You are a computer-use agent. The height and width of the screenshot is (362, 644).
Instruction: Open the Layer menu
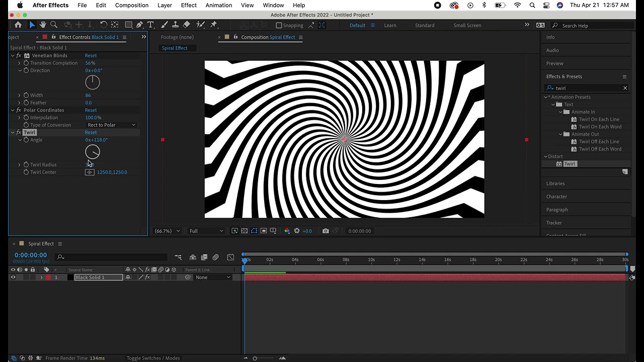pyautogui.click(x=165, y=5)
